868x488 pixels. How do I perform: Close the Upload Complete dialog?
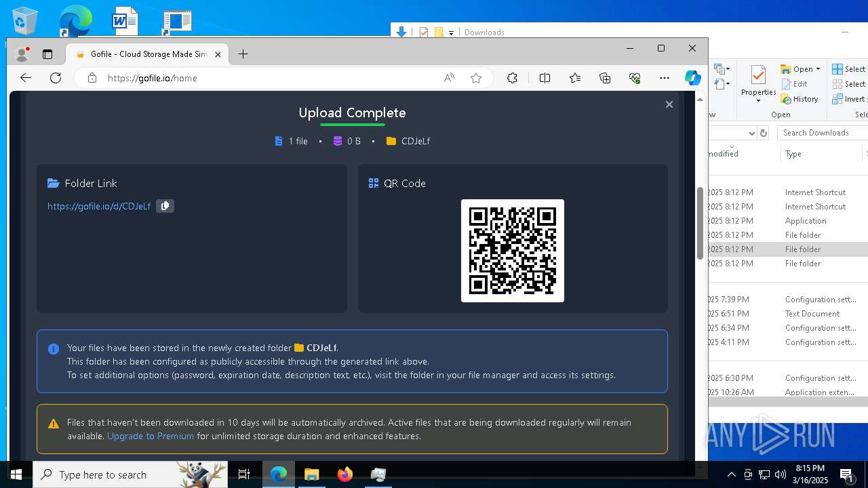click(669, 104)
